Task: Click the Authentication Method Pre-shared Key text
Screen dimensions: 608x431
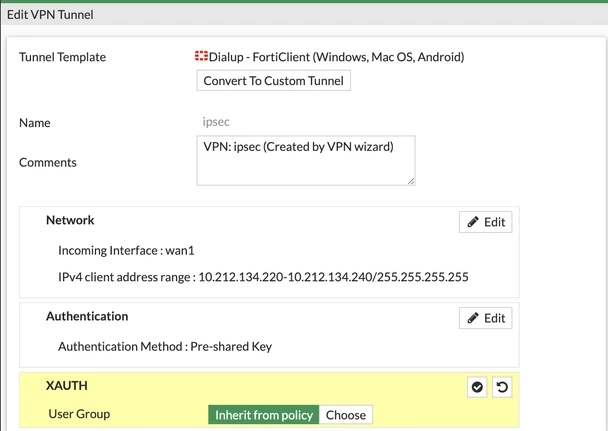Action: coord(165,347)
